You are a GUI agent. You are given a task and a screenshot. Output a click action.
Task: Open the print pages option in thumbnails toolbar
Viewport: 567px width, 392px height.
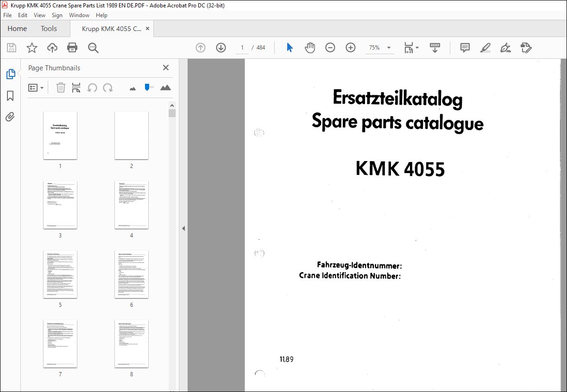coord(76,87)
